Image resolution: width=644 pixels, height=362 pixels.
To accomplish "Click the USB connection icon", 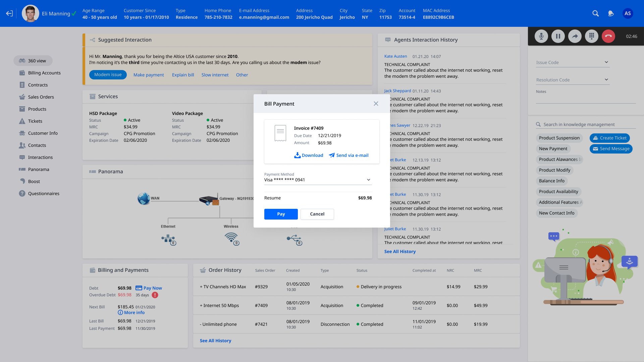I will (x=294, y=240).
